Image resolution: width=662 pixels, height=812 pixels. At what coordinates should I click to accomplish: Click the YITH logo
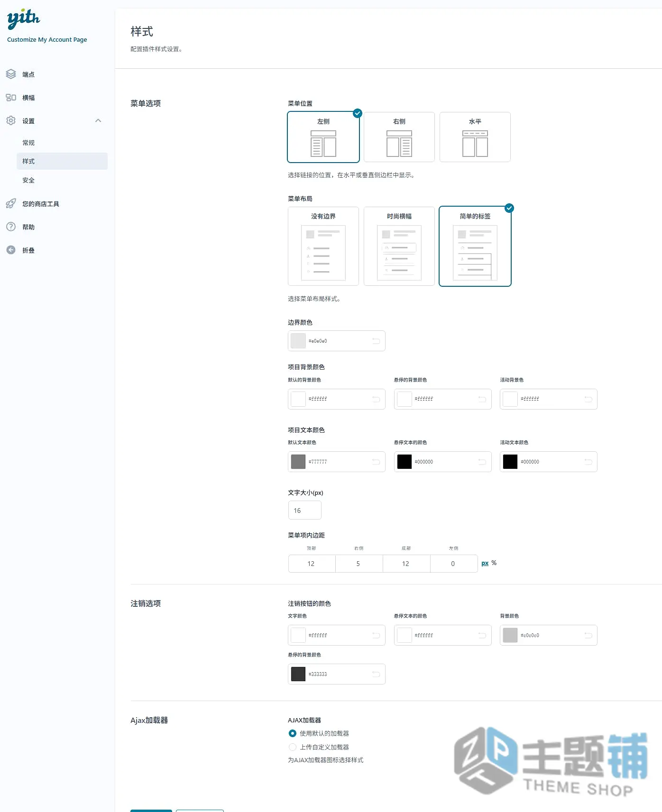coord(24,18)
